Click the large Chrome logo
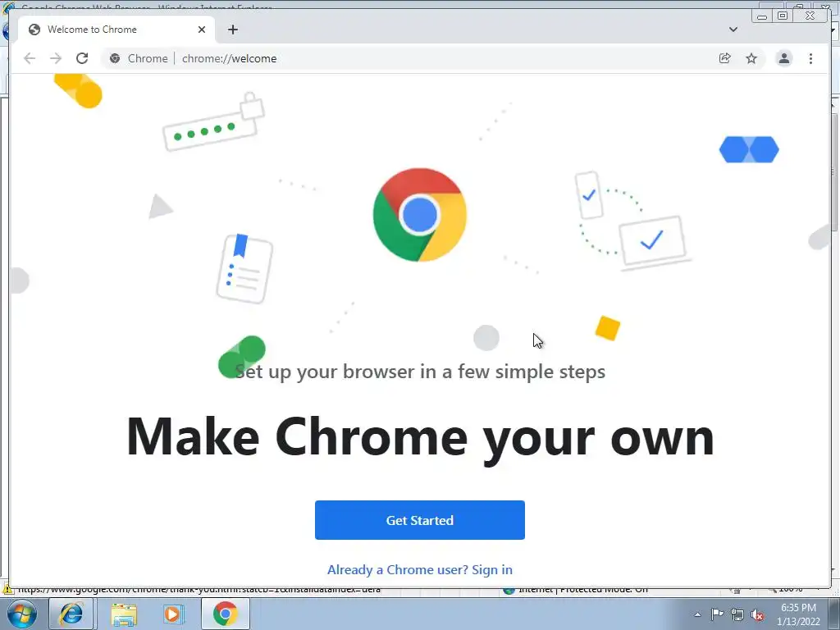 point(420,215)
